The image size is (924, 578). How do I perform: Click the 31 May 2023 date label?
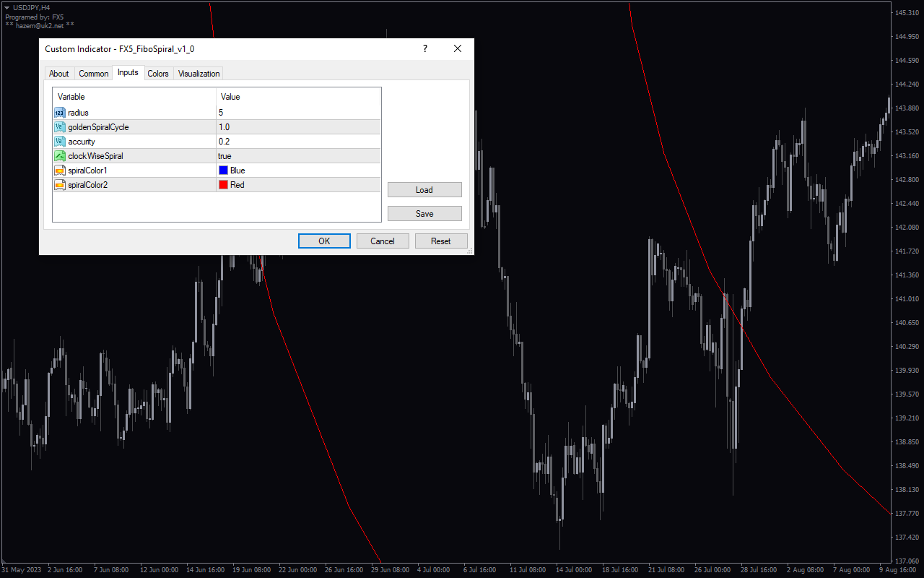[22, 570]
